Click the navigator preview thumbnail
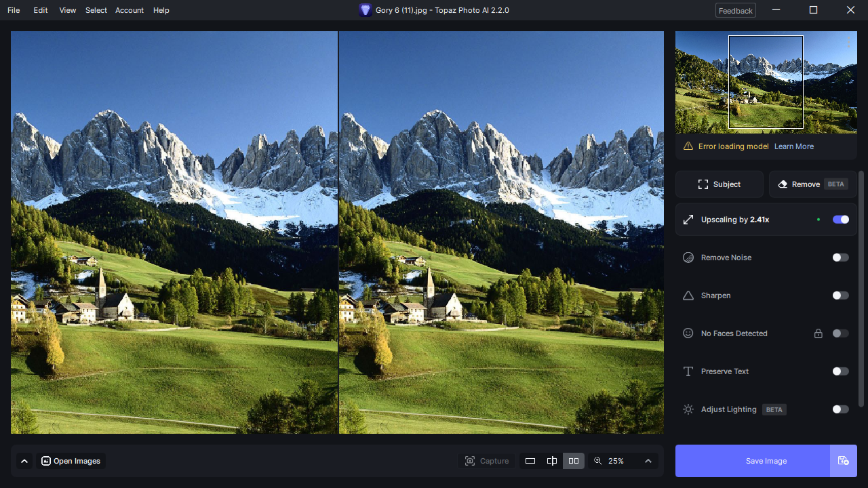The height and width of the screenshot is (488, 868). [x=766, y=82]
